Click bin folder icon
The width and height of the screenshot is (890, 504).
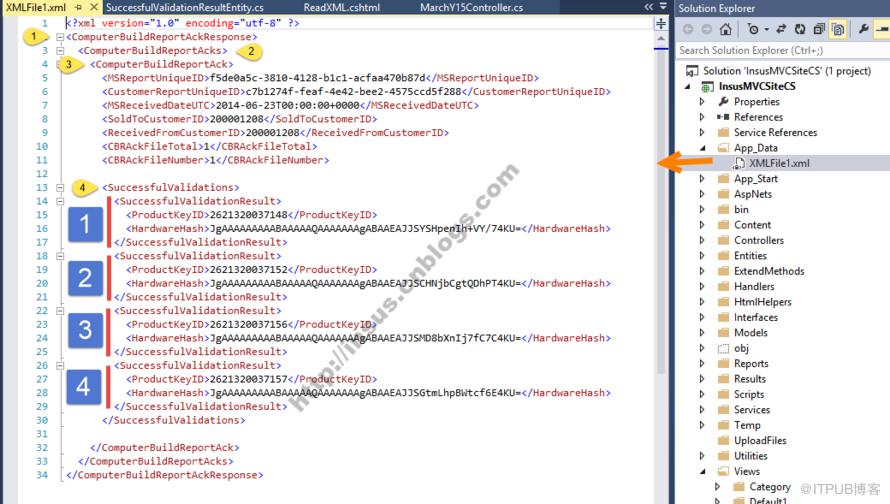click(723, 209)
